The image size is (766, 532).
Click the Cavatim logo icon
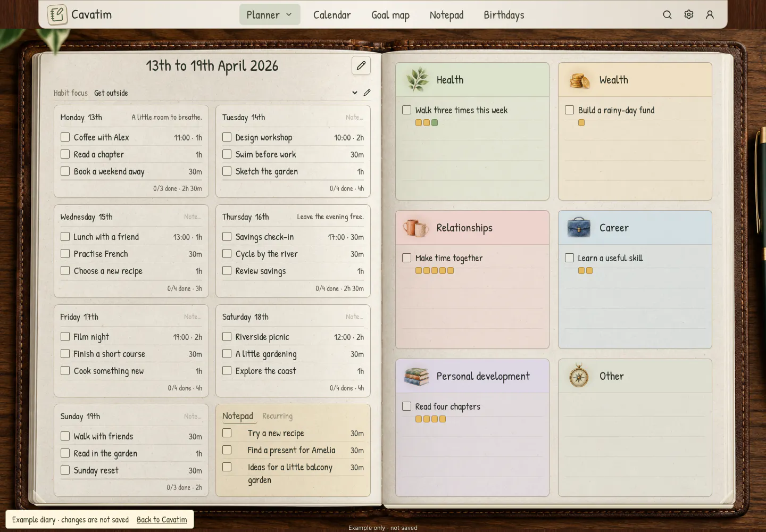point(57,14)
